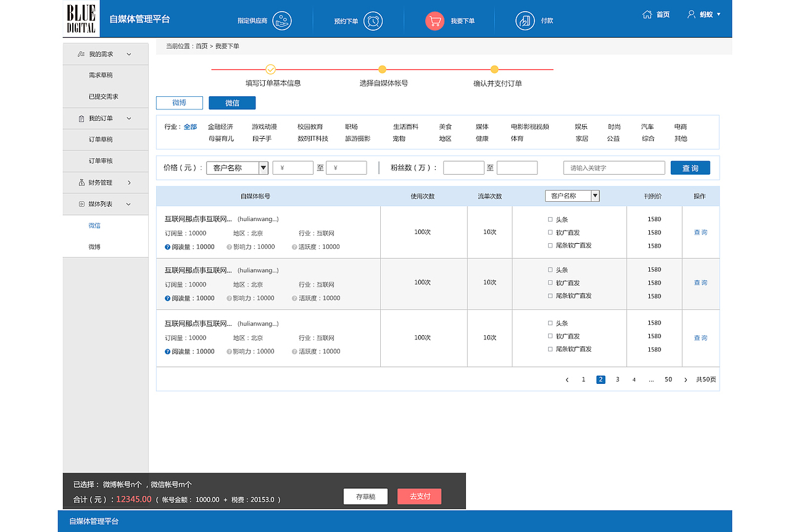Expand the 财务管理 sidebar section
790x532 pixels.
(x=106, y=183)
